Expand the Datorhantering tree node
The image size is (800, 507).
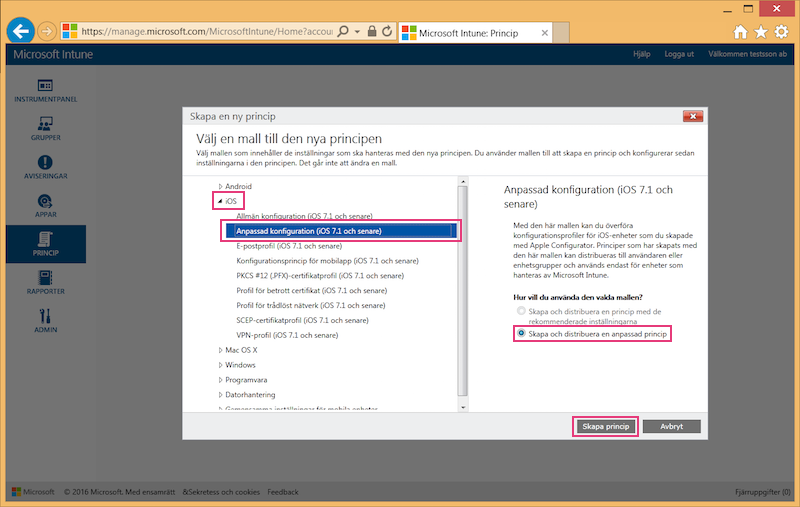[x=220, y=395]
